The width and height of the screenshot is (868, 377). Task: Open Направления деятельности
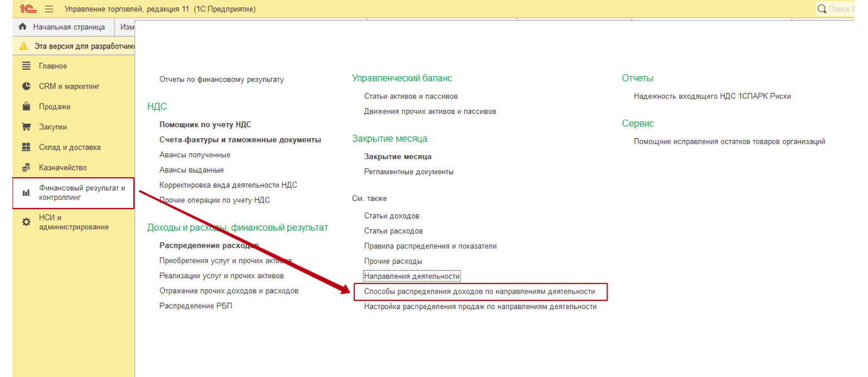[x=412, y=276]
